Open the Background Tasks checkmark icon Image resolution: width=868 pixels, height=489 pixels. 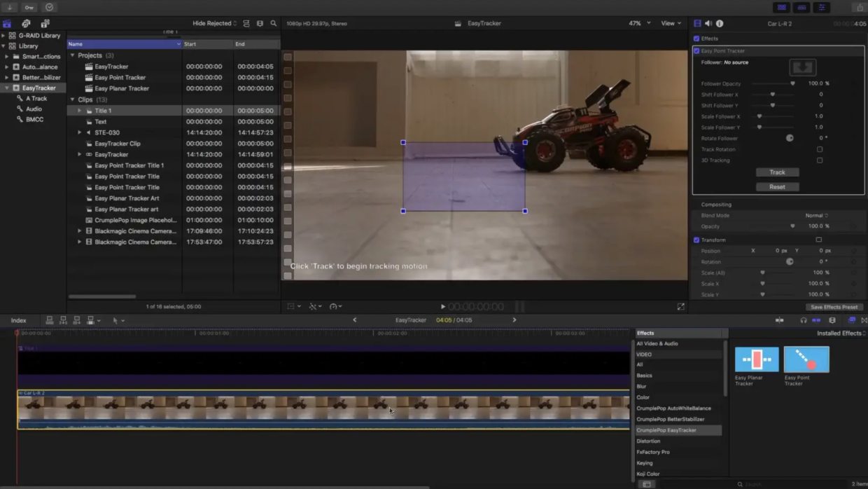click(50, 7)
